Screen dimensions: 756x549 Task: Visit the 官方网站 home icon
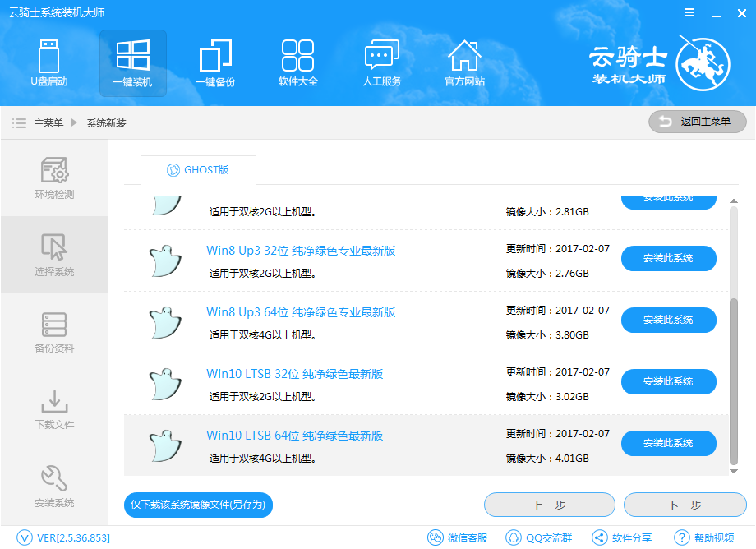coord(465,63)
